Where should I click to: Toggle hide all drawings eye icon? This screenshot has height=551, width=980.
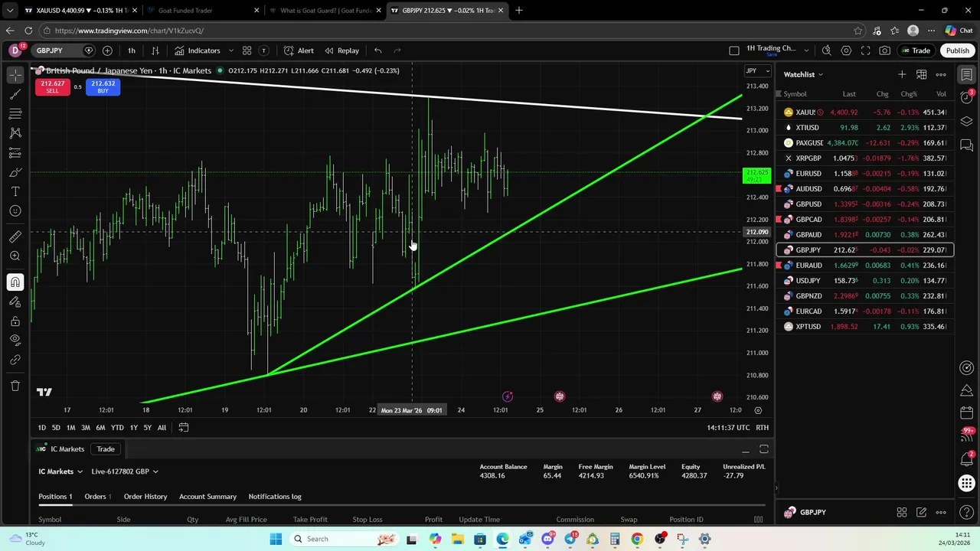click(15, 341)
